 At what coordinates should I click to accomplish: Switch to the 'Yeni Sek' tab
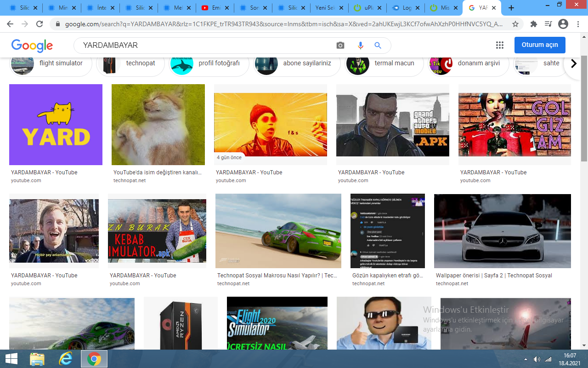tap(328, 8)
